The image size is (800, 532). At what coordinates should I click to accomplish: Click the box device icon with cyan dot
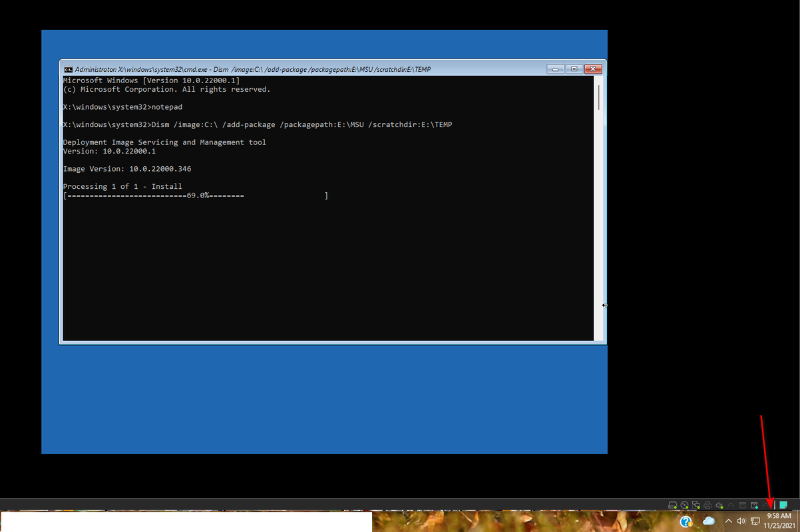click(x=754, y=505)
